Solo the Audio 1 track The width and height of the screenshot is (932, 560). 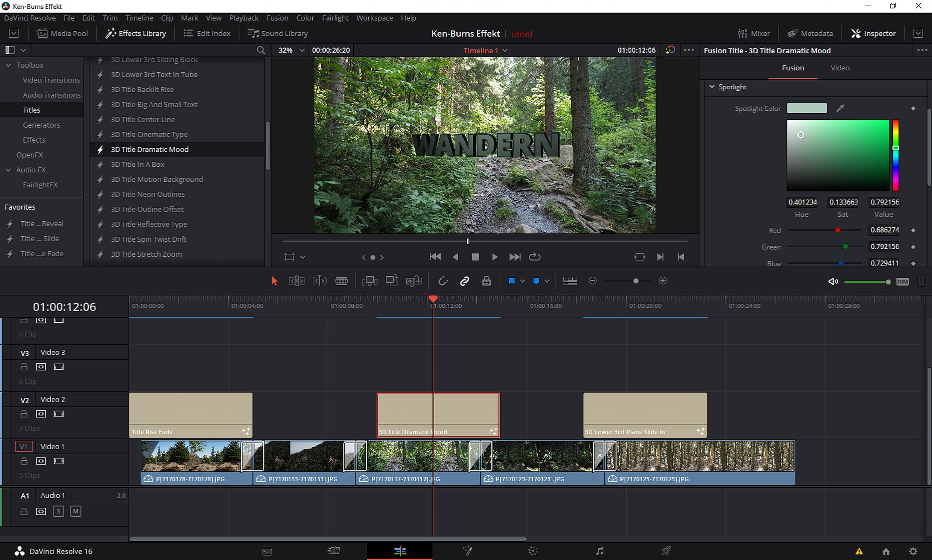58,511
